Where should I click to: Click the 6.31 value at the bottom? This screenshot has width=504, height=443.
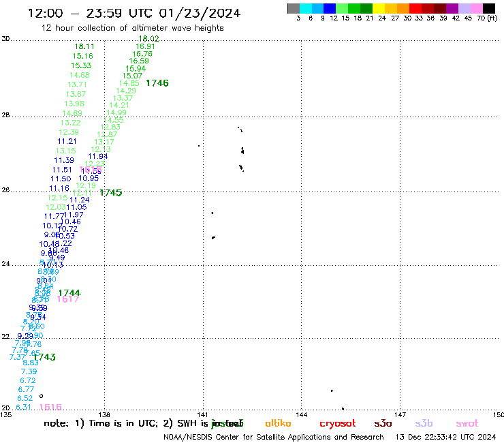point(23,408)
